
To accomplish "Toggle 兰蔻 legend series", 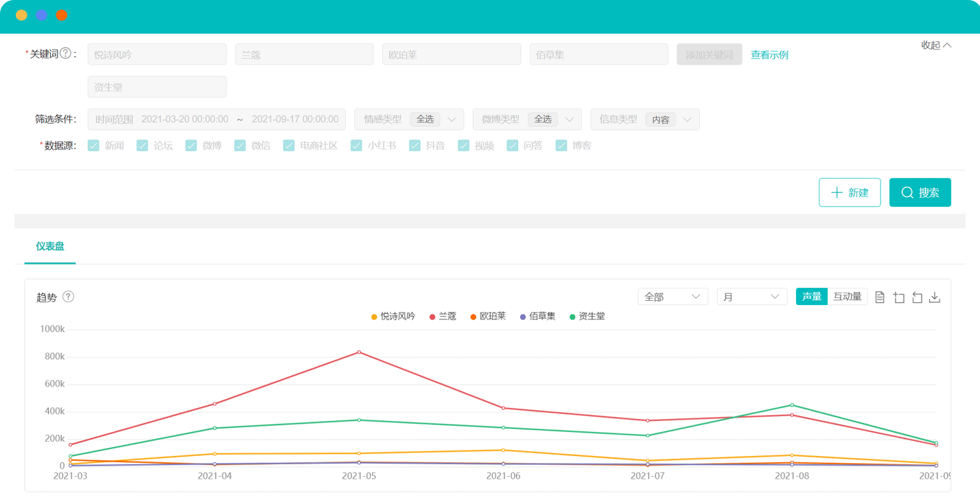I will tap(443, 317).
